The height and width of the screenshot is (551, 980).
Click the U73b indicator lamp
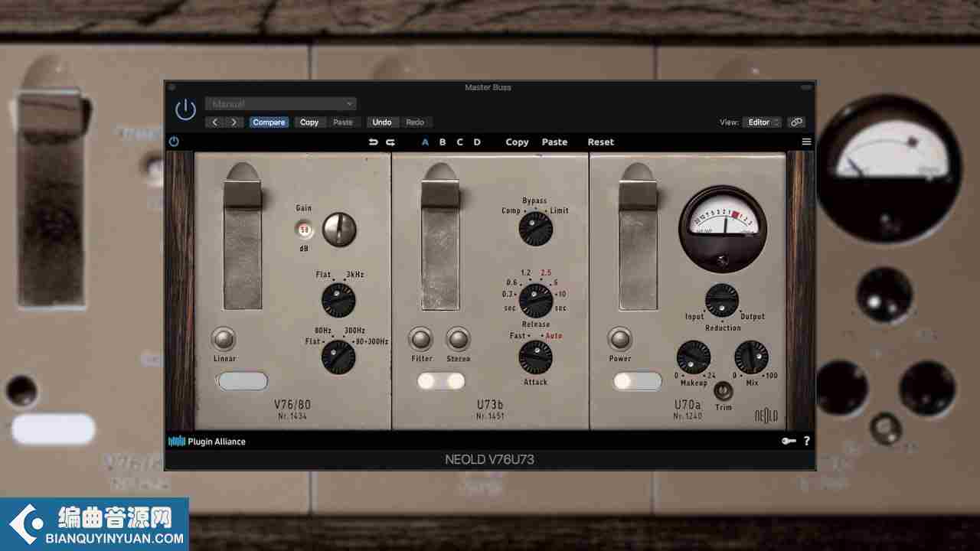coord(442,381)
